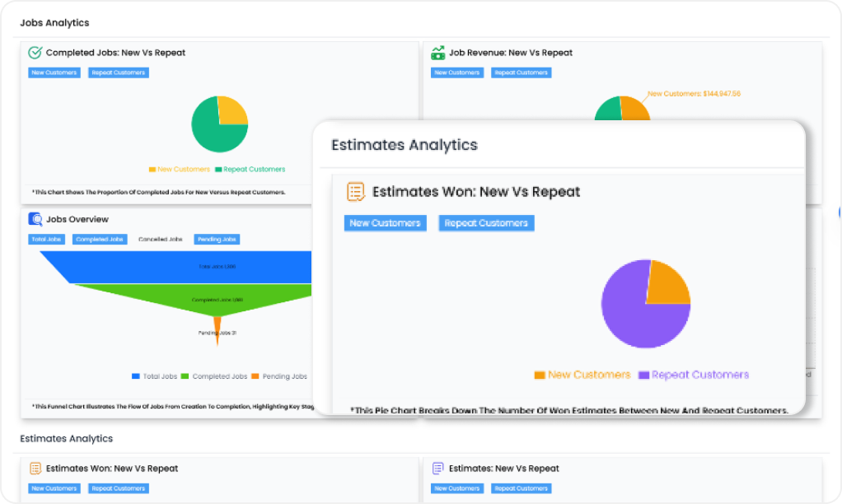Select the Completed Jobs filter in Jobs Overview
The height and width of the screenshot is (504, 842).
point(99,239)
